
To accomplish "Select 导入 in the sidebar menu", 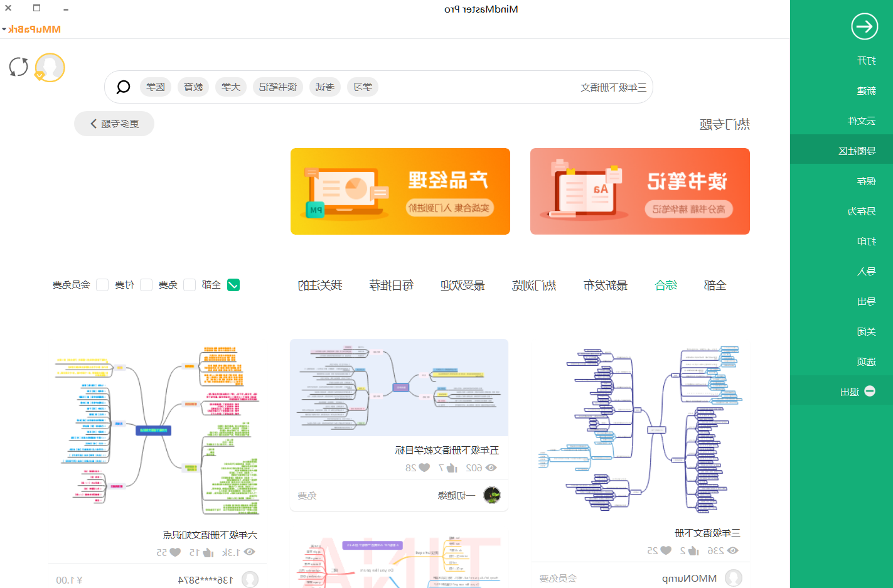I will 842,271.
